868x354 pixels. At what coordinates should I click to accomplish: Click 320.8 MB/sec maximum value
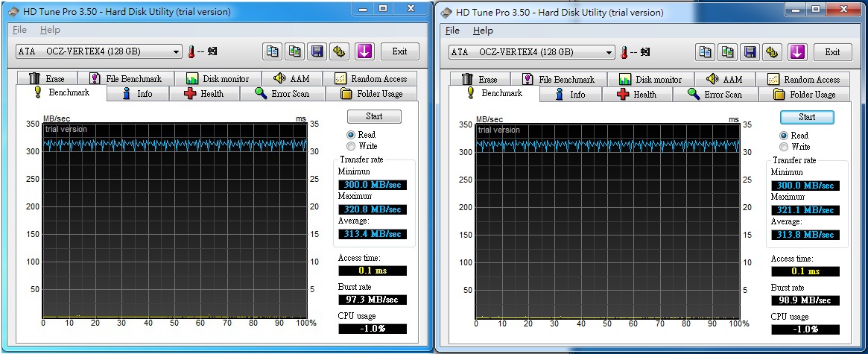click(x=373, y=209)
